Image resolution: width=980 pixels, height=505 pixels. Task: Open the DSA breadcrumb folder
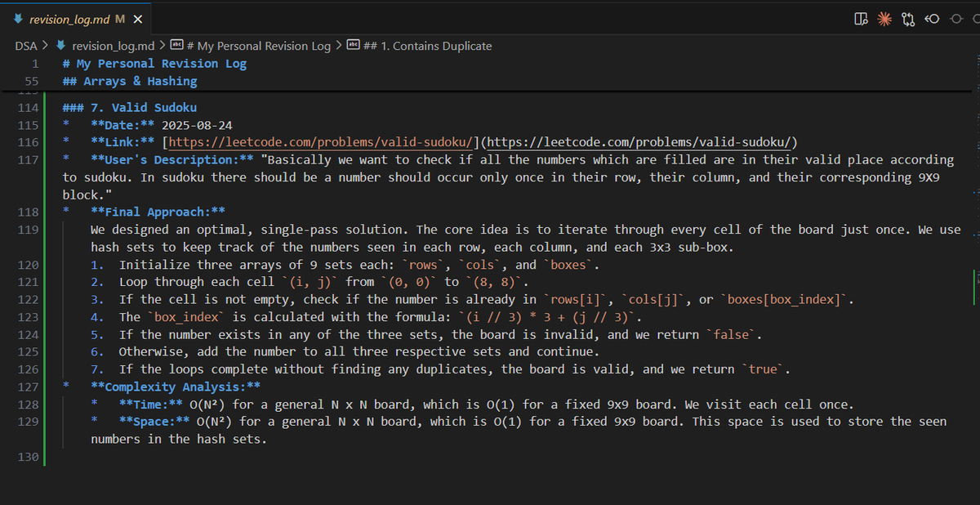point(26,46)
